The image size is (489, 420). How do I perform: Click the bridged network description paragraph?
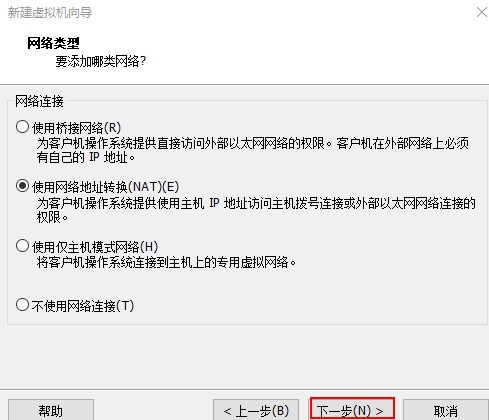[x=253, y=150]
